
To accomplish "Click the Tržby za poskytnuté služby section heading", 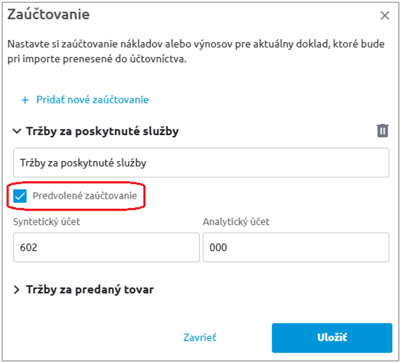I will click(x=102, y=131).
